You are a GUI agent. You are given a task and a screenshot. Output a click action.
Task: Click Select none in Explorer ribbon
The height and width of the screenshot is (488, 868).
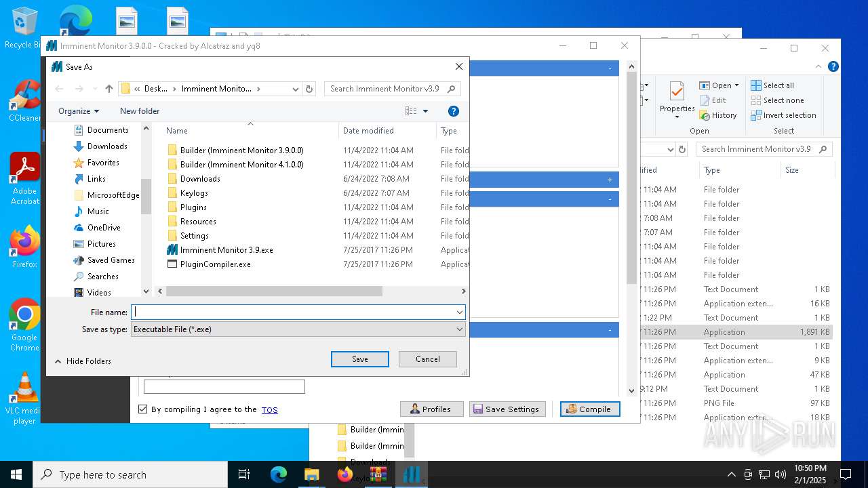coord(777,100)
